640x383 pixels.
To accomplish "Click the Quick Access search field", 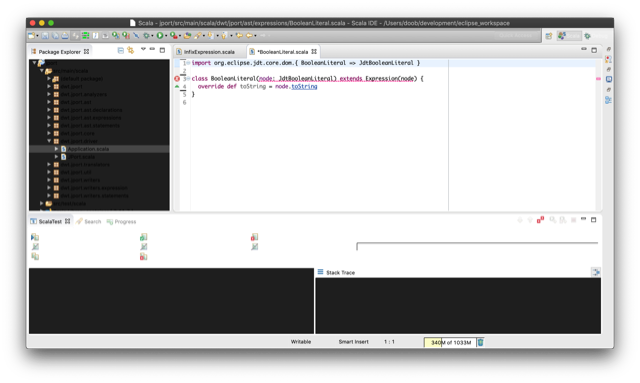I will [x=516, y=36].
